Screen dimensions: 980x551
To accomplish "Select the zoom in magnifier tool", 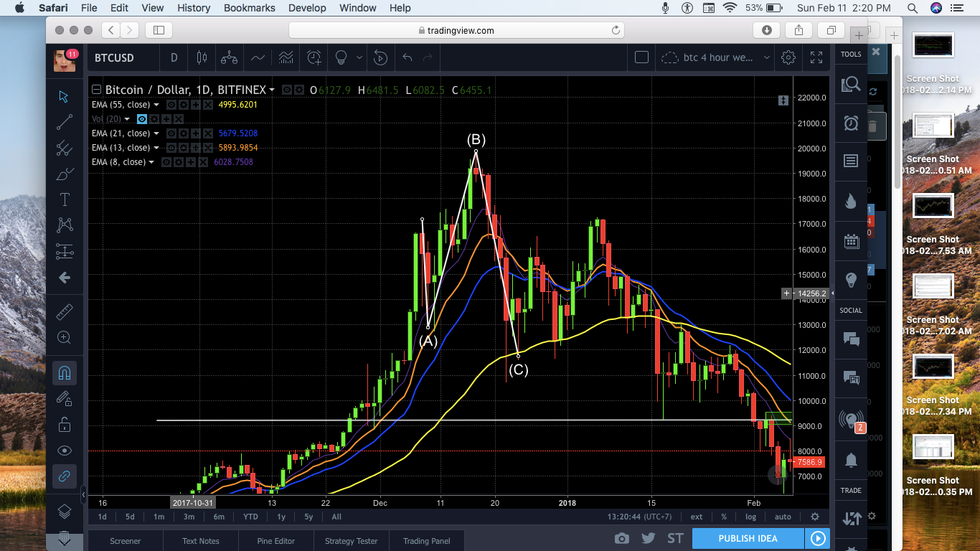I will 64,337.
